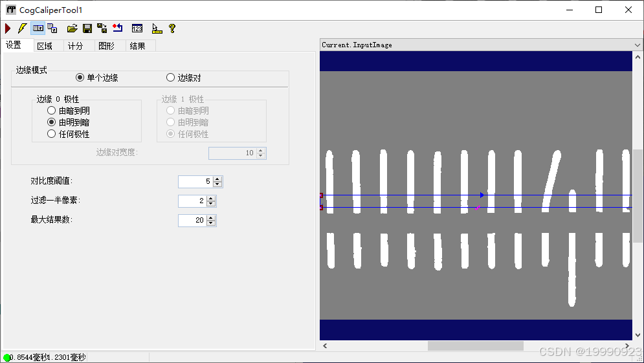Click the bottom-left red caliper corner handle
This screenshot has width=644, height=363.
point(321,207)
